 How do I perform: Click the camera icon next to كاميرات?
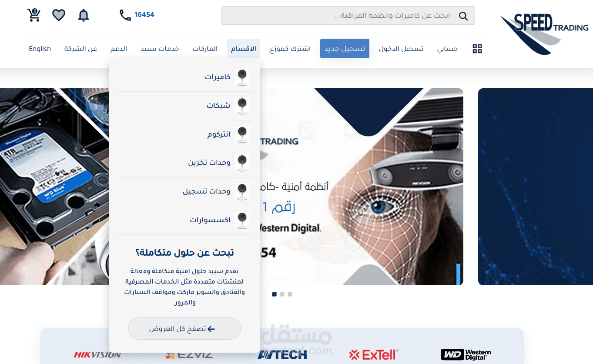(x=242, y=77)
